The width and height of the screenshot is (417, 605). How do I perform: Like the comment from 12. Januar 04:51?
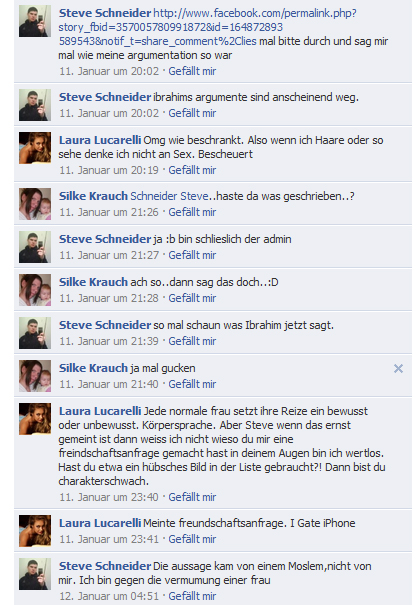(x=192, y=596)
